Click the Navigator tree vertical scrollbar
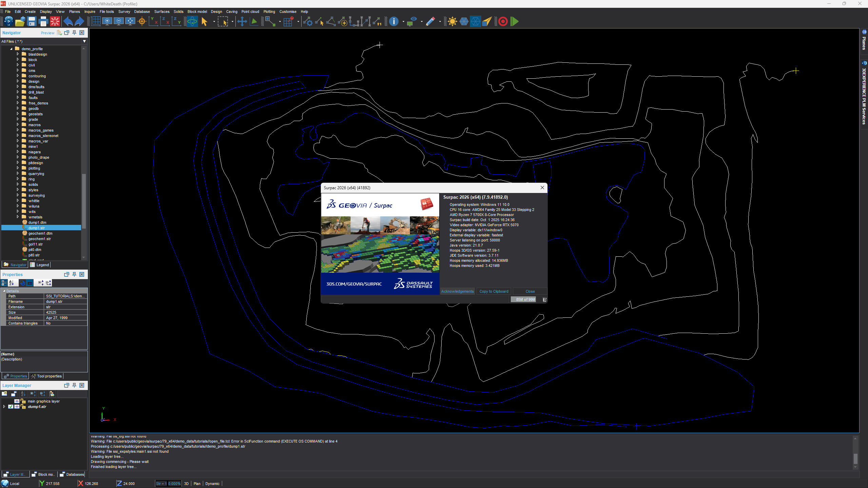The width and height of the screenshot is (868, 488). point(84,201)
